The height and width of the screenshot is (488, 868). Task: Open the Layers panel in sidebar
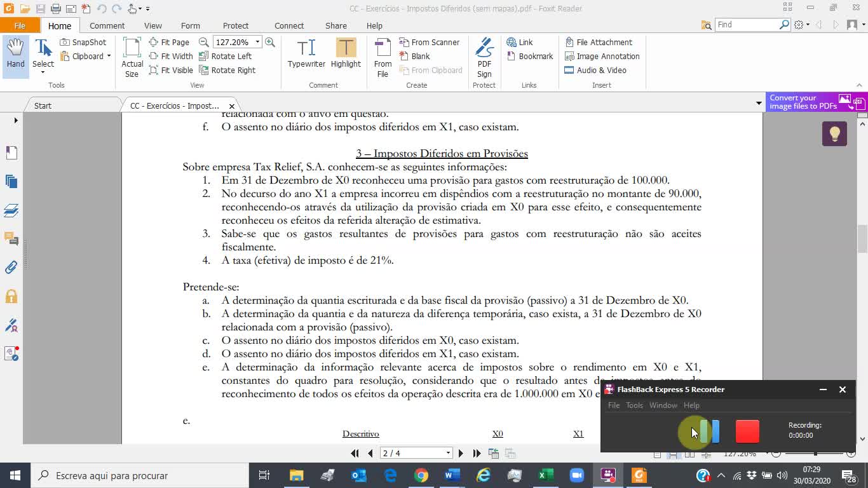coord(11,210)
